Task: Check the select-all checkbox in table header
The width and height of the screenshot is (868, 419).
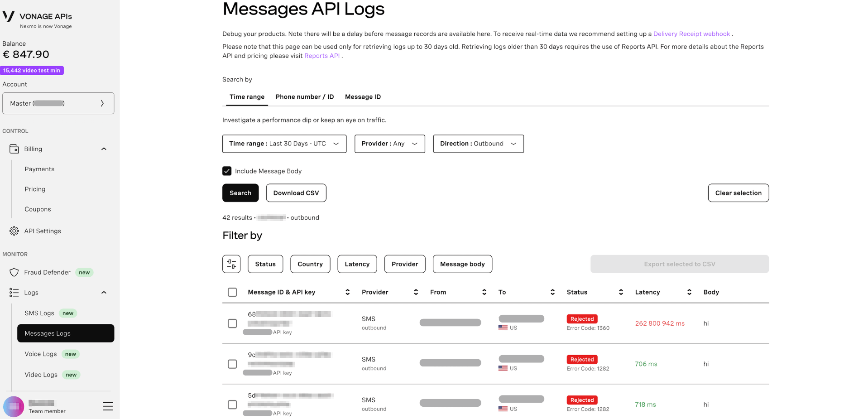Action: tap(232, 292)
